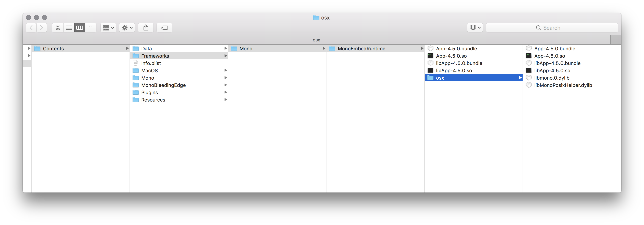Click the add tab plus button
644x225 pixels.
click(616, 40)
